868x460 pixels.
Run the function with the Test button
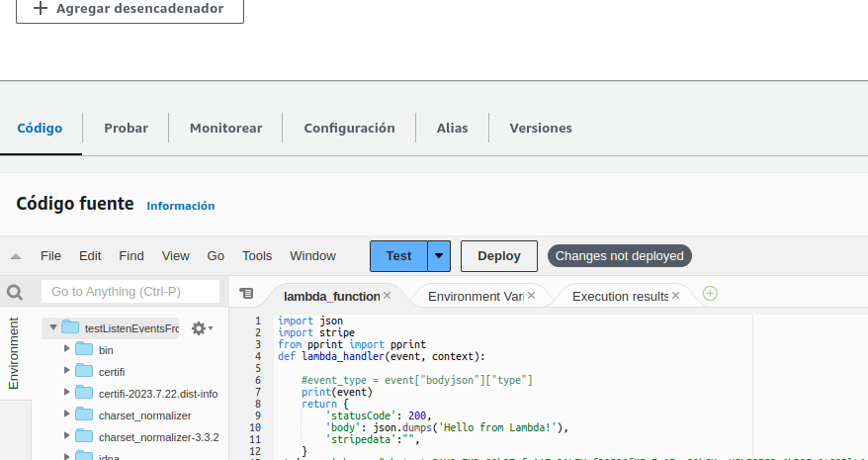tap(398, 256)
